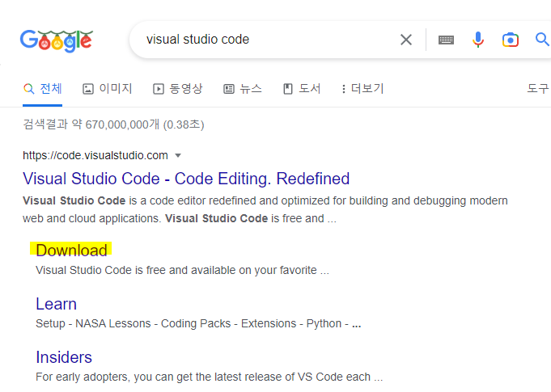Open search by image camera icon
This screenshot has width=551, height=392.
511,40
